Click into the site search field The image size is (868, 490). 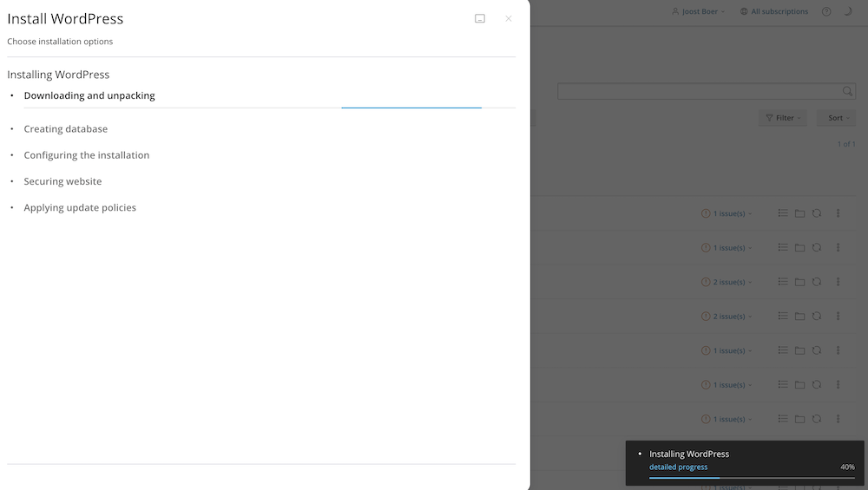(699, 91)
